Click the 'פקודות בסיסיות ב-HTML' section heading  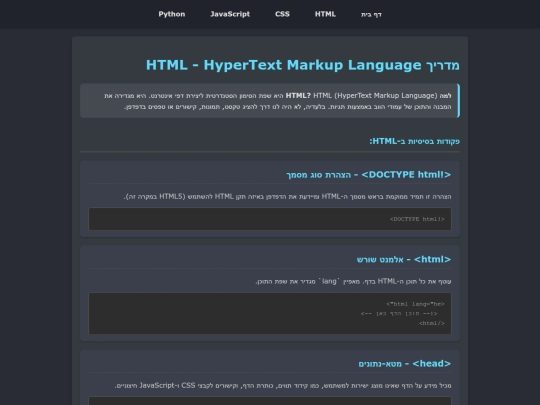point(415,141)
